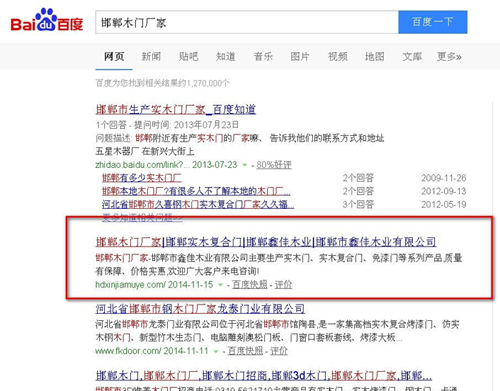This screenshot has width=500, height=391.
Task: Expand the dropdown arrow after www.fkdoor.com date
Action: pyautogui.click(x=216, y=351)
